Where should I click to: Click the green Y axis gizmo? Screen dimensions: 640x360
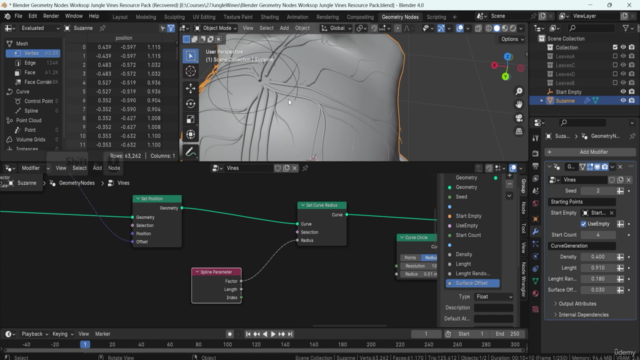[x=505, y=76]
